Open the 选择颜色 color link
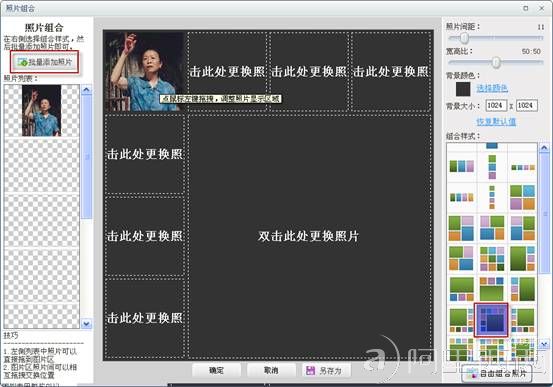Screen dimensions: 553x387 click(x=492, y=88)
